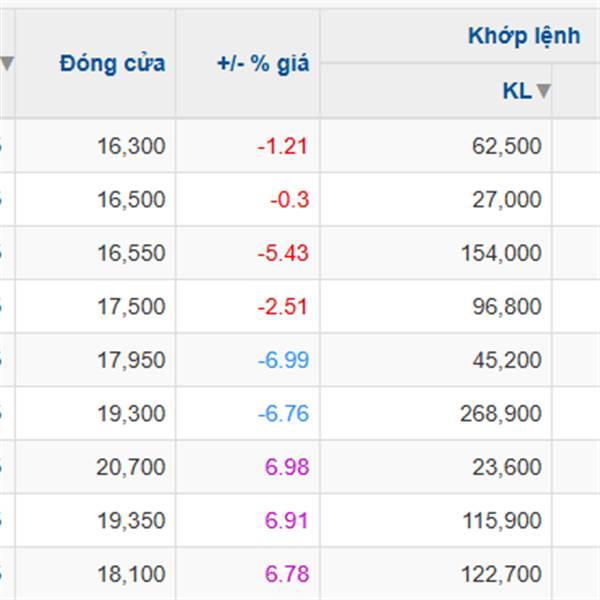Viewport: 600px width, 600px height.
Task: Select volume cell 268,900
Action: click(501, 414)
